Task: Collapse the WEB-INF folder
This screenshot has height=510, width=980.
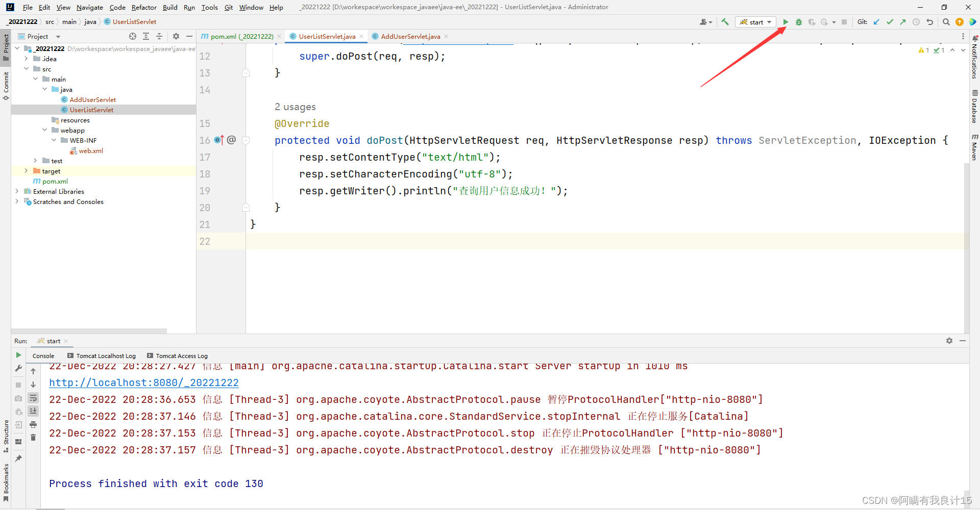Action: click(x=54, y=140)
